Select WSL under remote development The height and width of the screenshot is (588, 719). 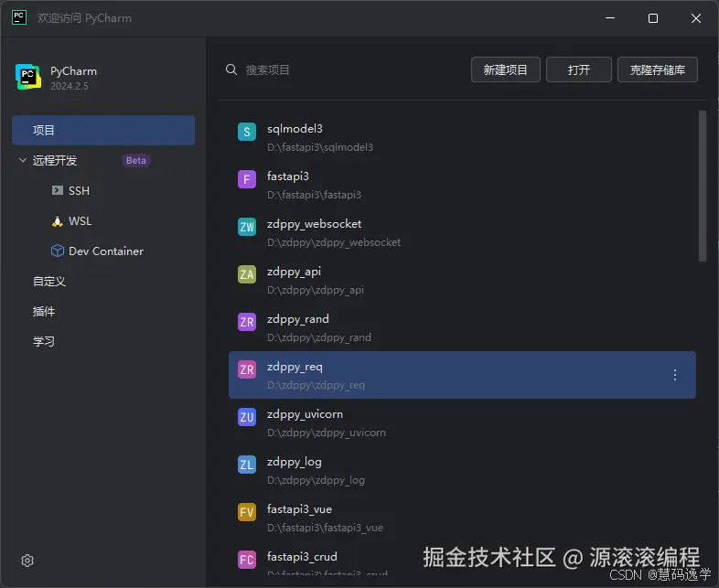pyautogui.click(x=80, y=221)
